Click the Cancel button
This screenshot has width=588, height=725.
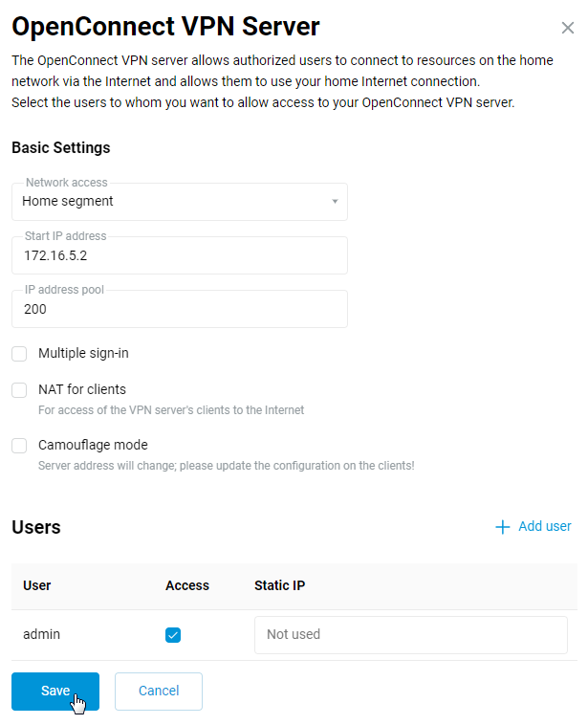click(159, 692)
